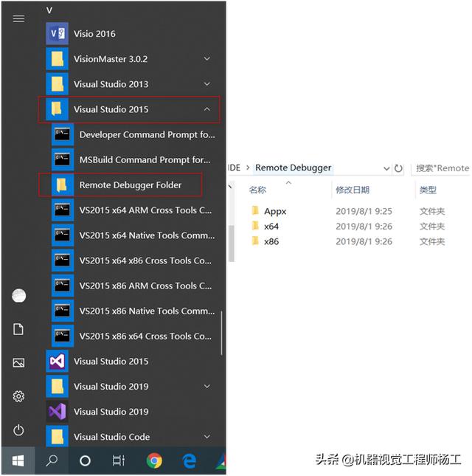Click the VisionMaster 3.0.2 folder icon
472x476 pixels.
pyautogui.click(x=57, y=58)
